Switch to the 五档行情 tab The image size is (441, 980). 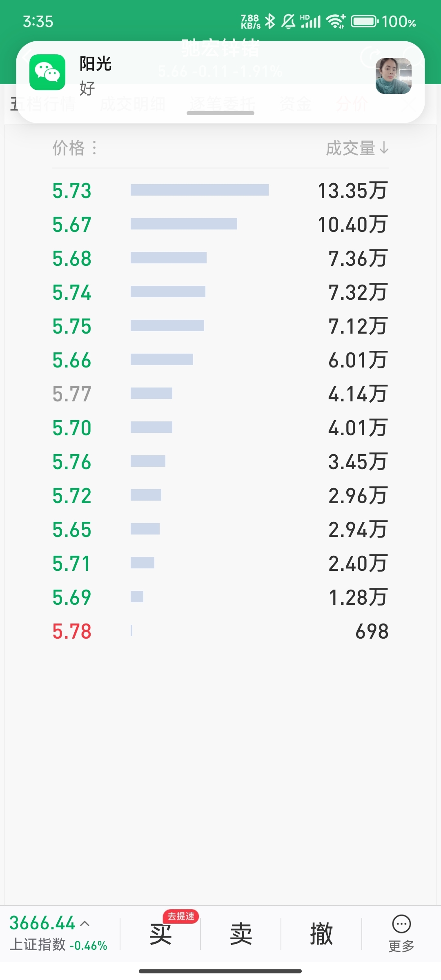43,104
